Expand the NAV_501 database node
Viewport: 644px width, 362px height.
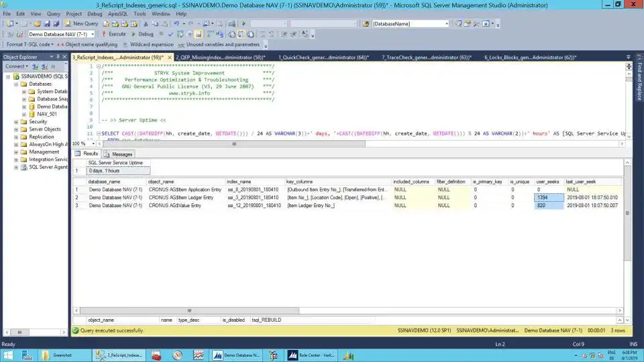24,114
